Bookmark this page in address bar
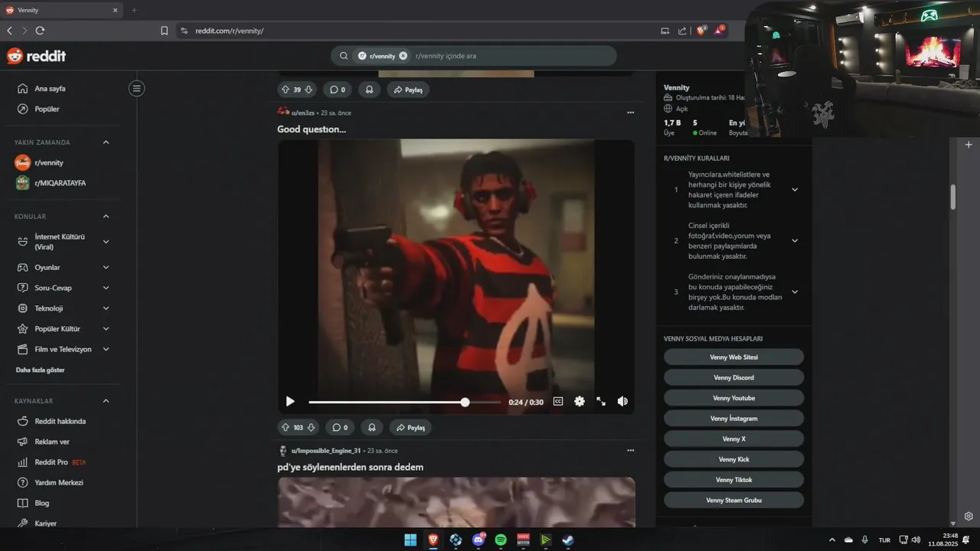Screen dimensions: 980x551 point(164,31)
